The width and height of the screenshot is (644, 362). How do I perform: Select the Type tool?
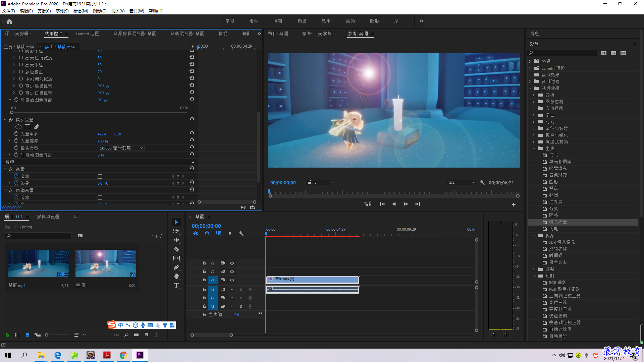[x=176, y=286]
